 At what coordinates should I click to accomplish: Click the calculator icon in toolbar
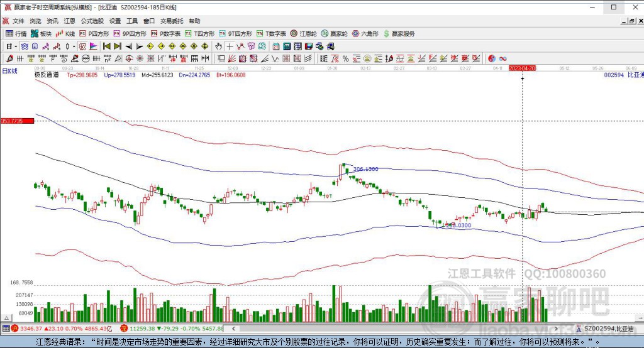point(287,46)
